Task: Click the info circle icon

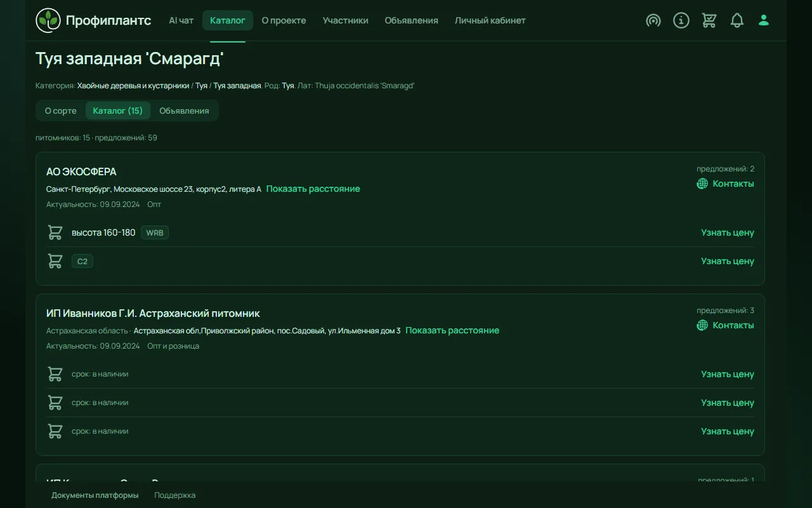Action: click(681, 20)
